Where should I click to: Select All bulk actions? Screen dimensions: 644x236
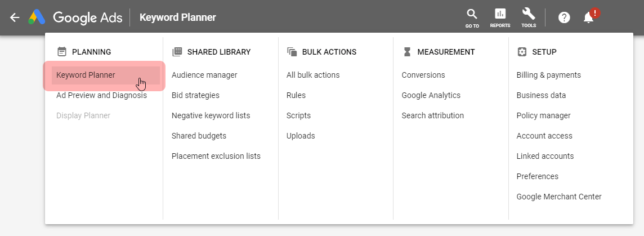313,75
